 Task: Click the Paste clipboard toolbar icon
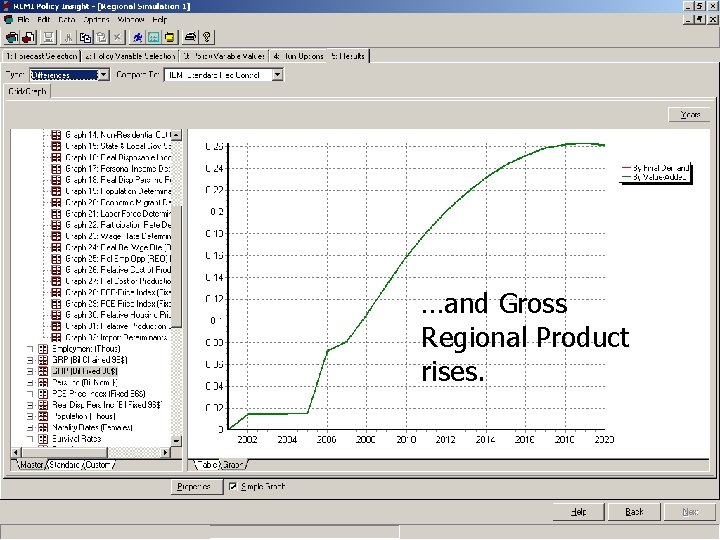(101, 37)
